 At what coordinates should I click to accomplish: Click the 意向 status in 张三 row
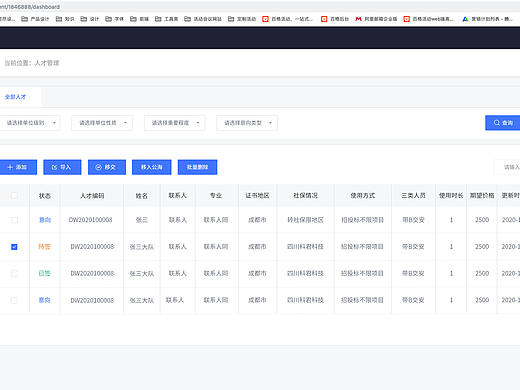point(45,220)
